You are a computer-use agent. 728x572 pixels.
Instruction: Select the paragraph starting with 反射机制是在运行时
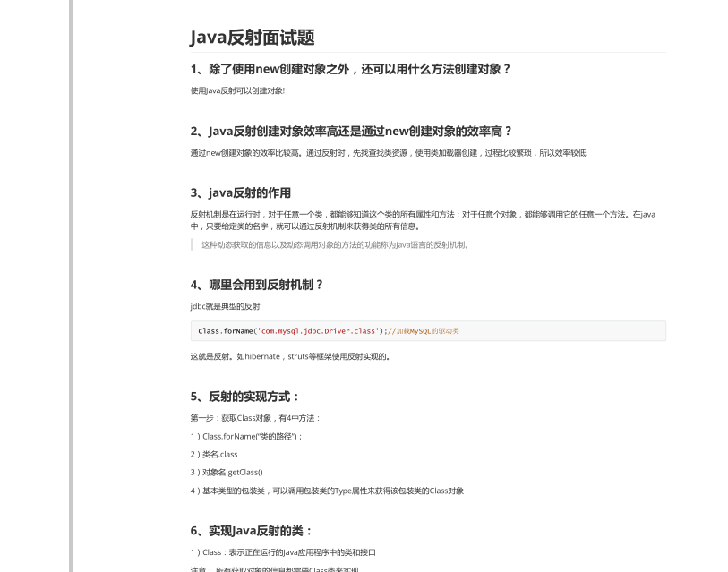coord(421,220)
